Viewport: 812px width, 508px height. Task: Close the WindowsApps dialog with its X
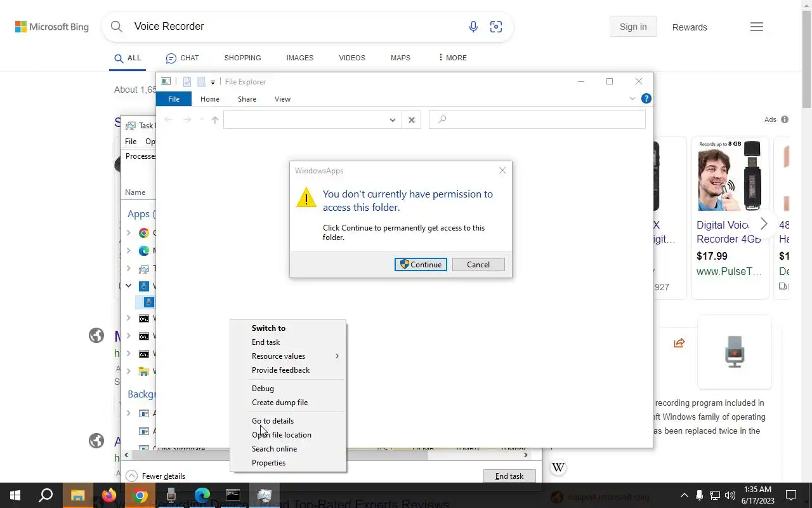pos(502,170)
